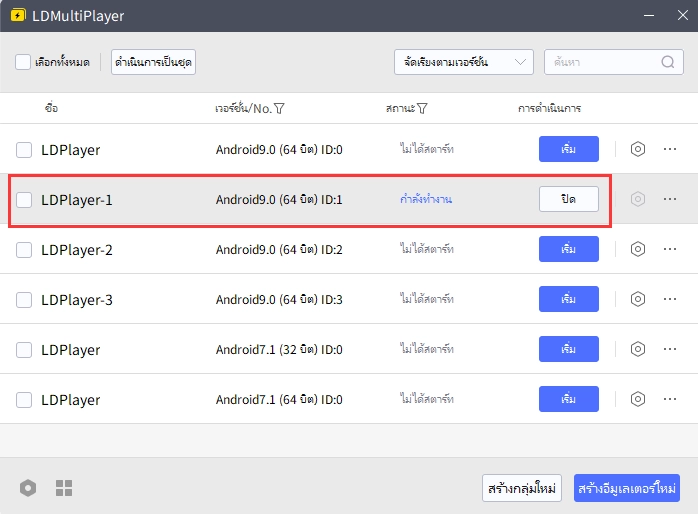Click Android7.1 (64 บิต) ID:0 version text

279,400
